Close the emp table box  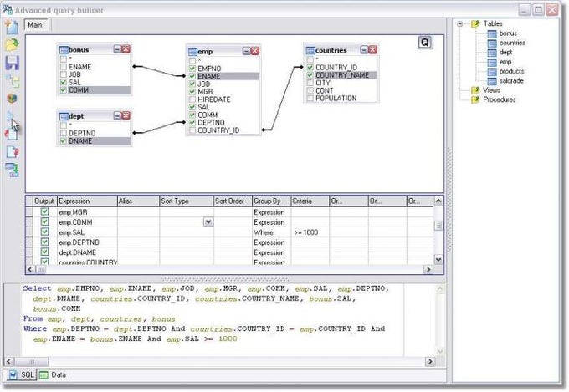(255, 51)
